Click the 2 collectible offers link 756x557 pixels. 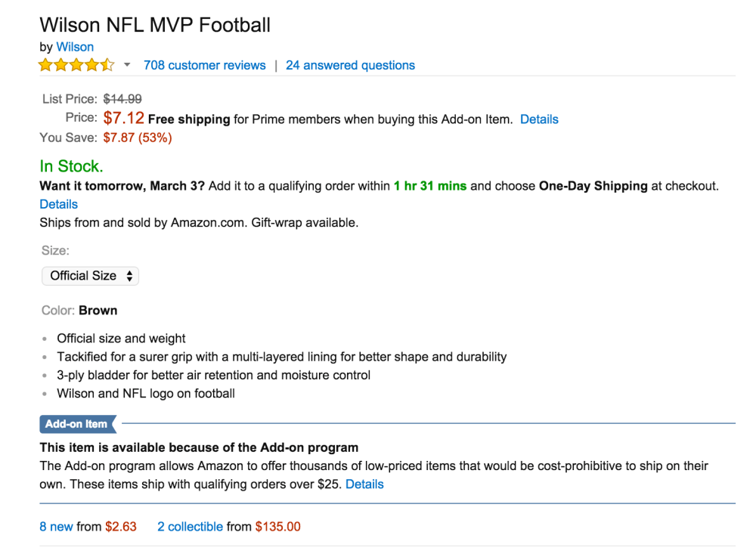[190, 527]
